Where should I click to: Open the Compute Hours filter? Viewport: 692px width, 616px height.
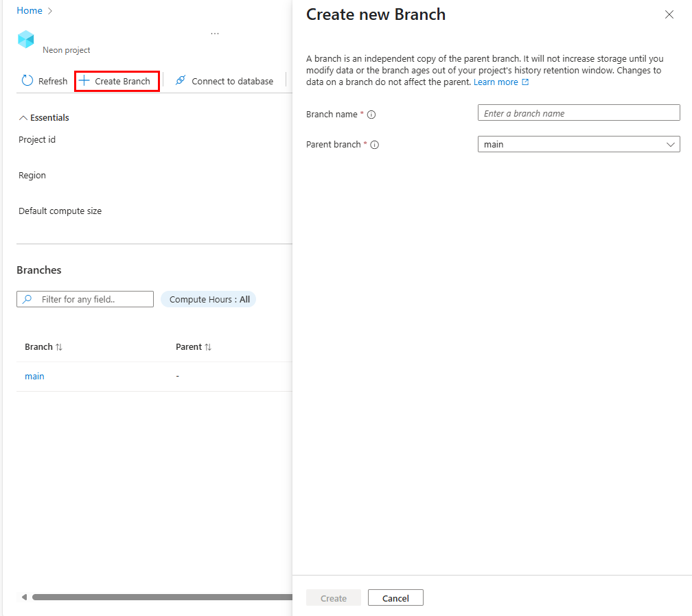(208, 299)
